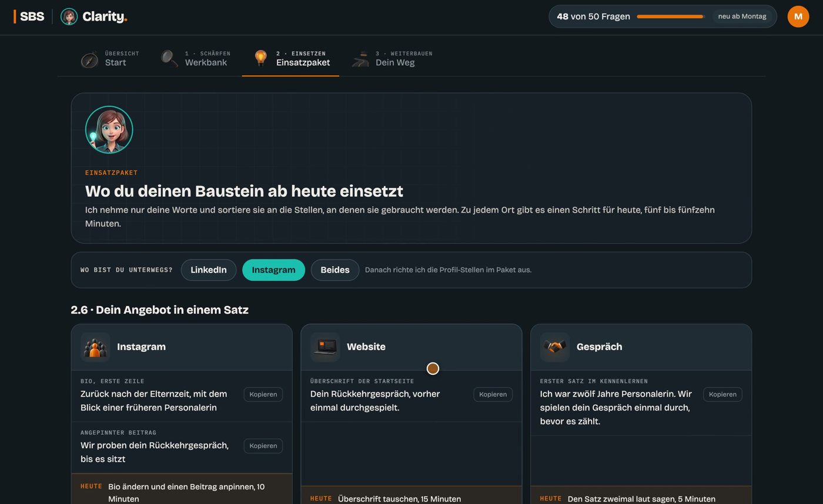Click the SBS logo in header
This screenshot has height=504, width=823.
(x=29, y=16)
